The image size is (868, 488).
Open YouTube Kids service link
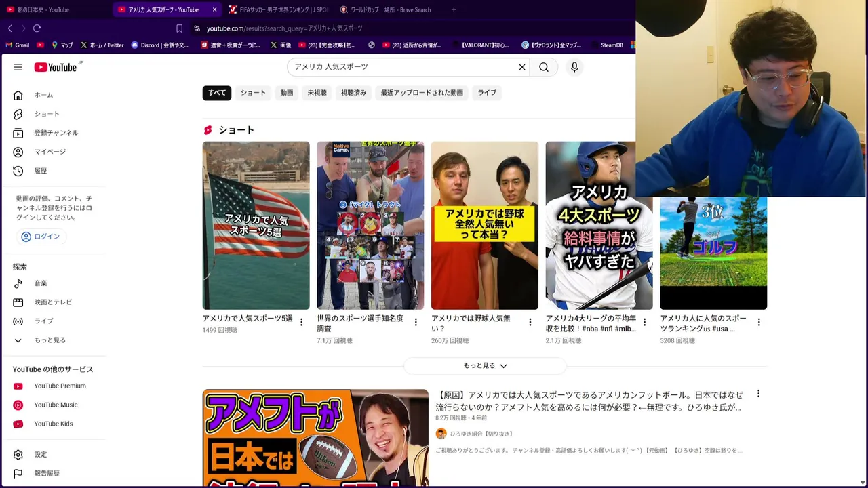tap(53, 424)
